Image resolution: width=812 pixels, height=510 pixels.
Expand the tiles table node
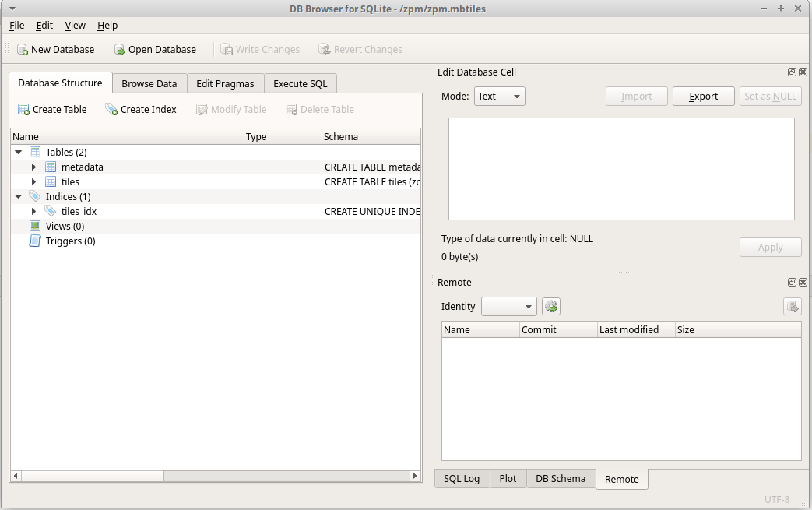(33, 181)
